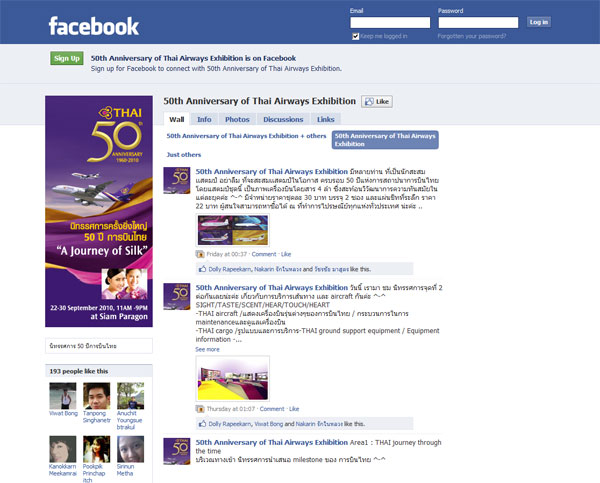Select the Just others wall filter

[184, 155]
